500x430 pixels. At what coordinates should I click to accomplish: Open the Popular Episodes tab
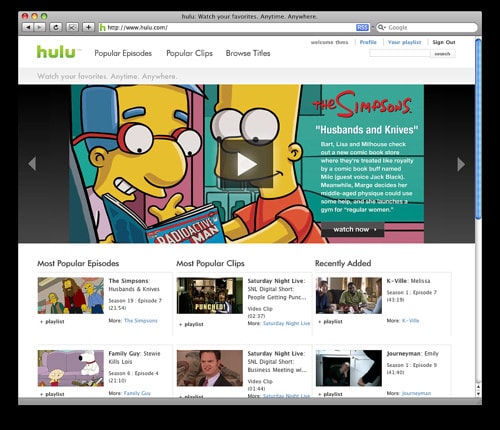click(123, 53)
